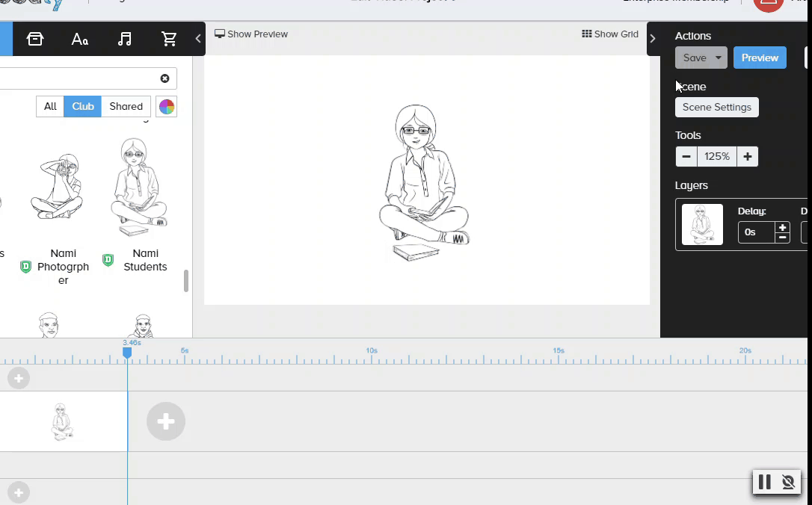Select the scene thumbnail on the timeline
812x505 pixels.
click(62, 421)
